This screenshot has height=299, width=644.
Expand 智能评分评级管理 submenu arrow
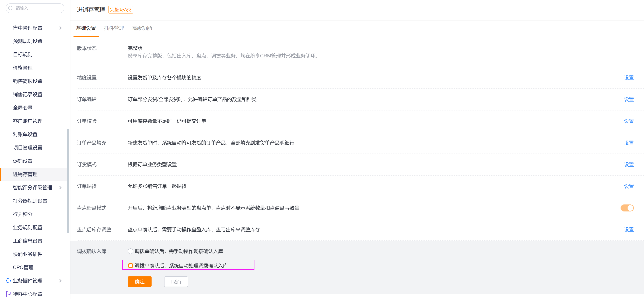[60, 187]
